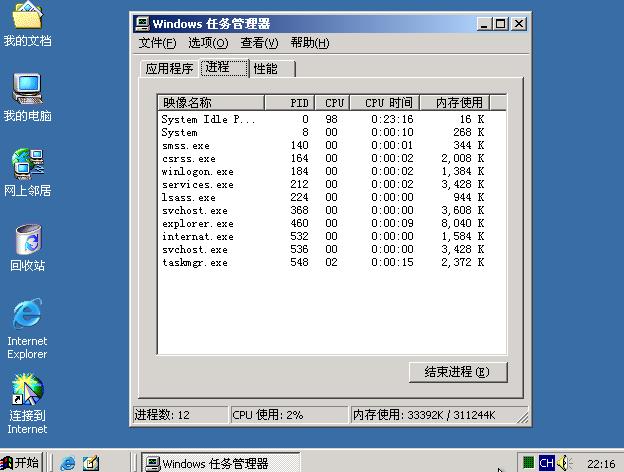Select the Internet Explorer desktop icon
Image resolution: width=624 pixels, height=472 pixels.
point(27,329)
